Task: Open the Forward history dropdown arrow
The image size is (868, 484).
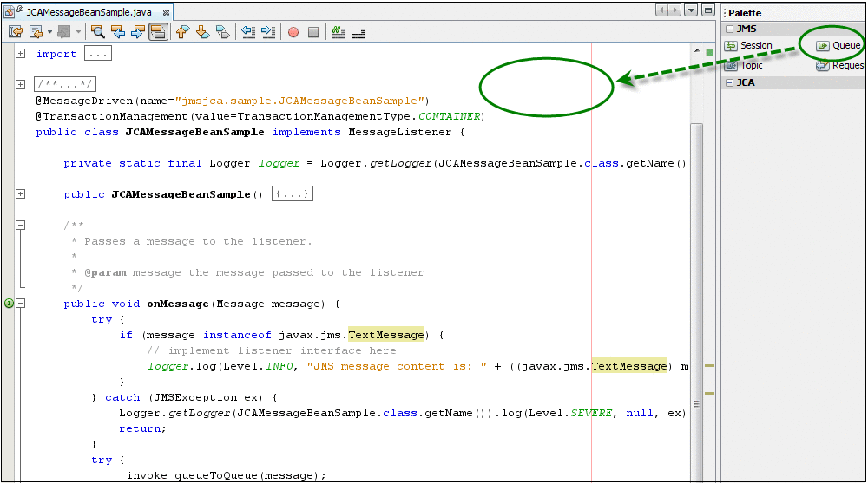Action: pos(79,32)
